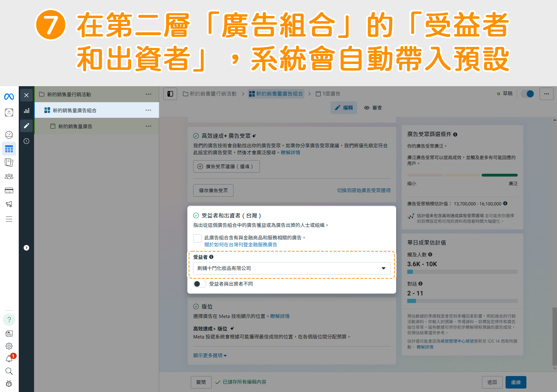
Task: Open the audiences people icon
Action: pos(9,177)
